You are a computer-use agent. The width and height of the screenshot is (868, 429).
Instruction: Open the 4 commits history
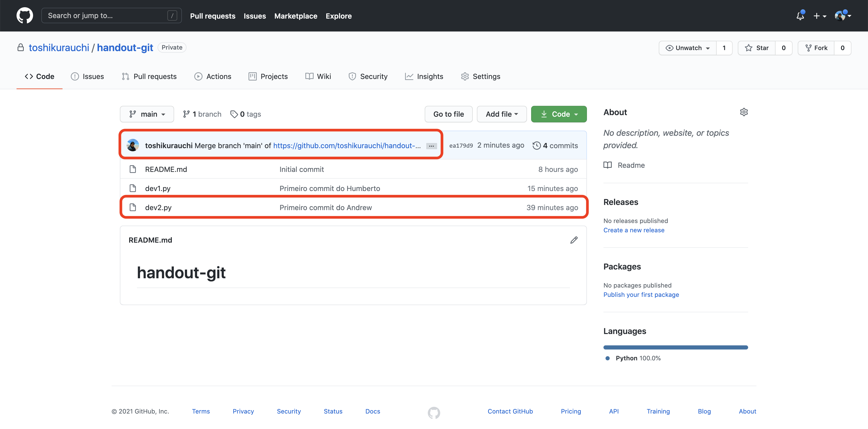pos(555,146)
